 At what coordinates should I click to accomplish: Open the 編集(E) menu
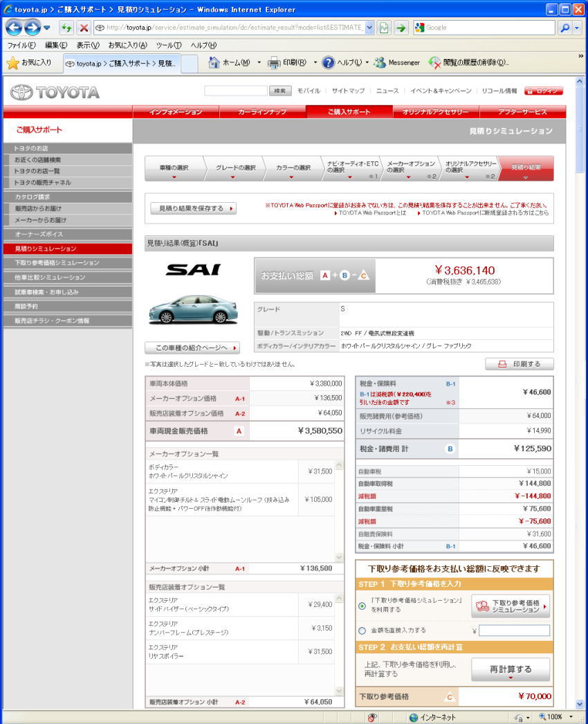click(56, 45)
